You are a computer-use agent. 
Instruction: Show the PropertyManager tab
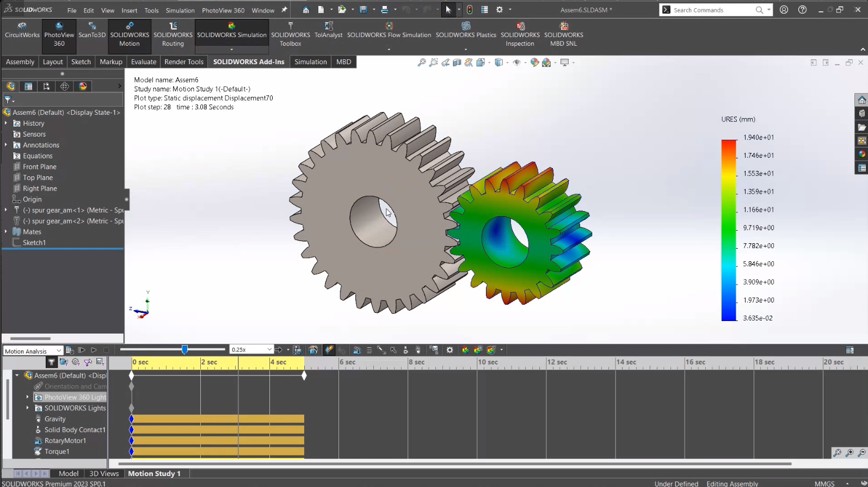tap(28, 87)
